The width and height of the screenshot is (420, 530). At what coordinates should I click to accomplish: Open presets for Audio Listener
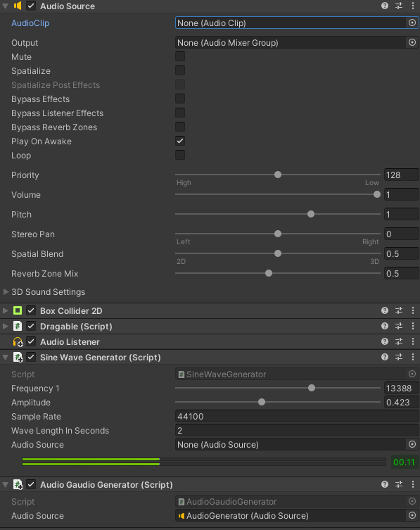tap(399, 342)
